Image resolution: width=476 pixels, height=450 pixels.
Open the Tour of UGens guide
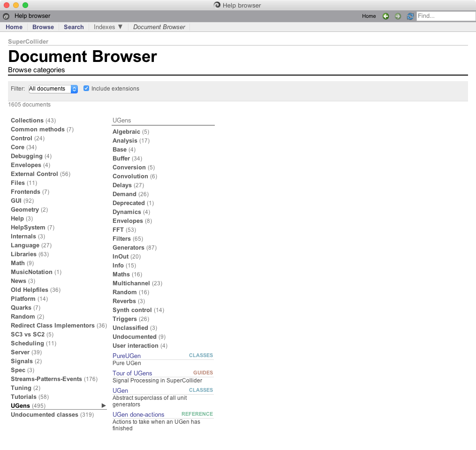[132, 373]
